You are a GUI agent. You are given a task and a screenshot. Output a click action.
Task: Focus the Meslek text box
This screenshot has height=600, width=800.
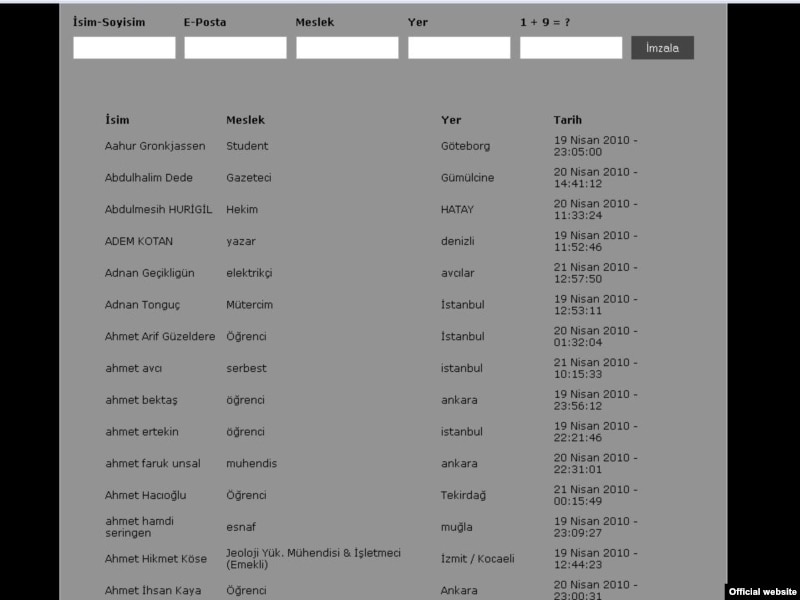tap(347, 48)
